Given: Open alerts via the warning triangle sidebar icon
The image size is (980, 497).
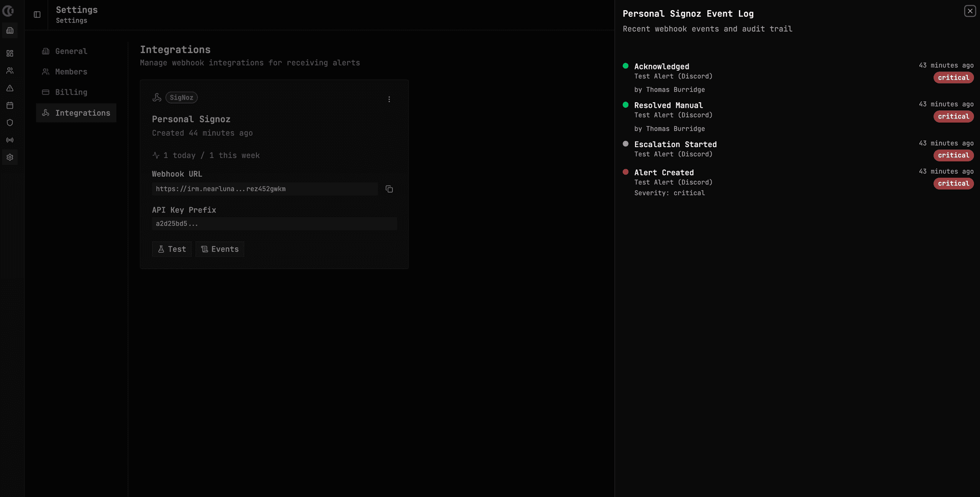Looking at the screenshot, I should pos(9,88).
